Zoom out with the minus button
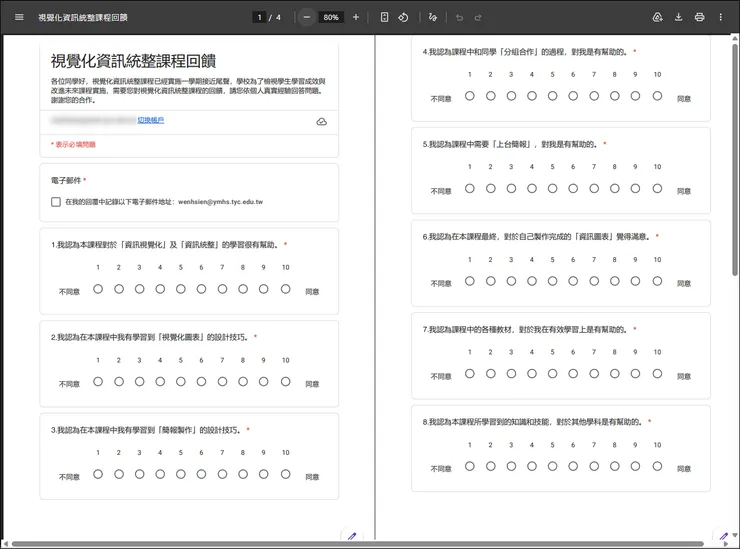Image resolution: width=740 pixels, height=549 pixels. [307, 17]
